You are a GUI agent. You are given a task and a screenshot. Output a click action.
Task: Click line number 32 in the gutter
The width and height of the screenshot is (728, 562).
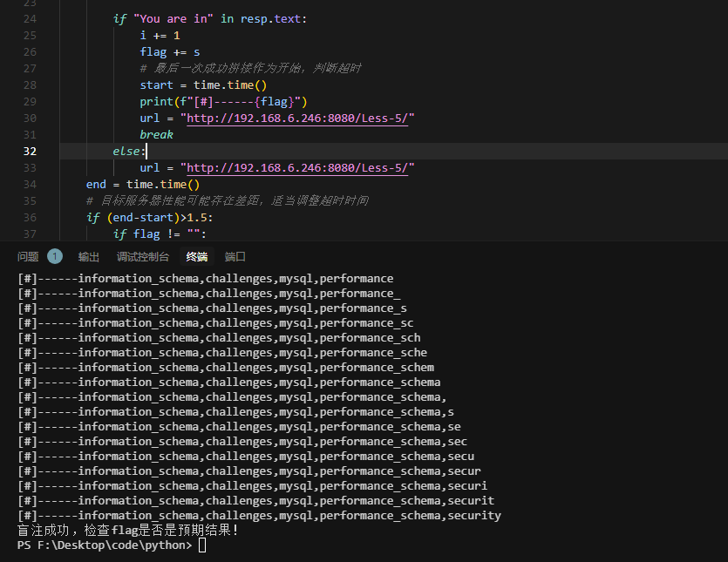(x=30, y=151)
